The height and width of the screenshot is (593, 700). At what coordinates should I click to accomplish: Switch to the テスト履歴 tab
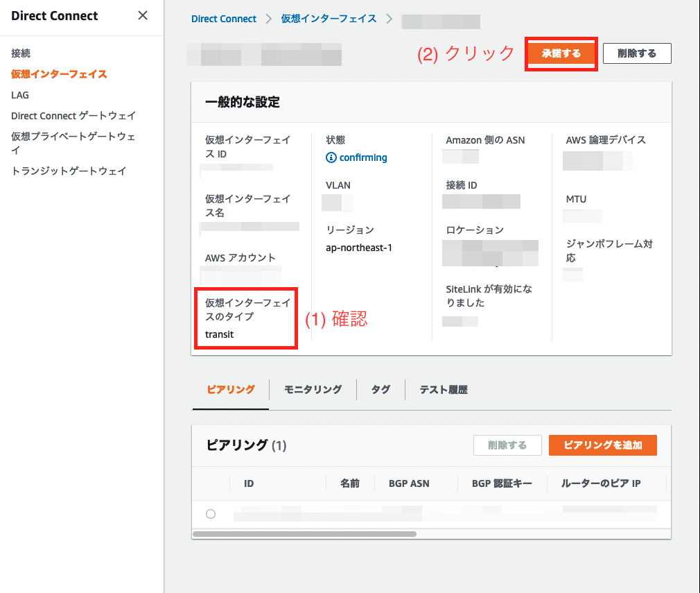tap(442, 390)
